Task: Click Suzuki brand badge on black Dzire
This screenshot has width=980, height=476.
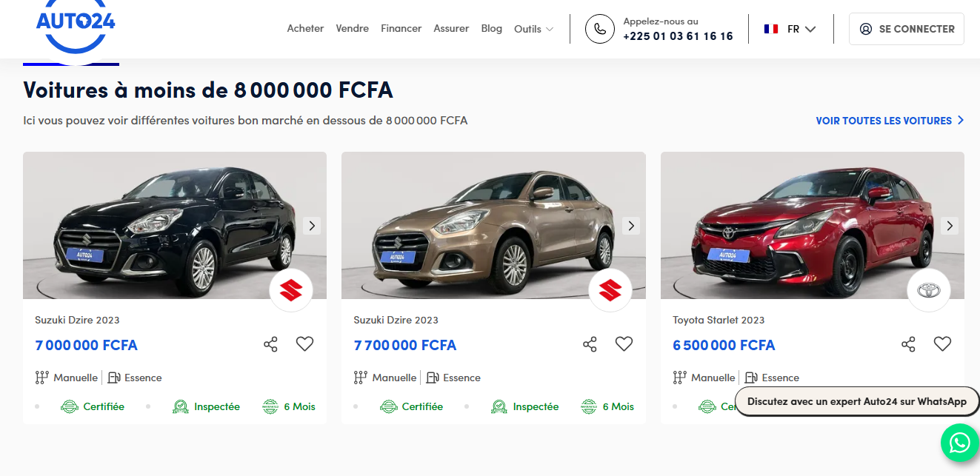Action: point(291,290)
